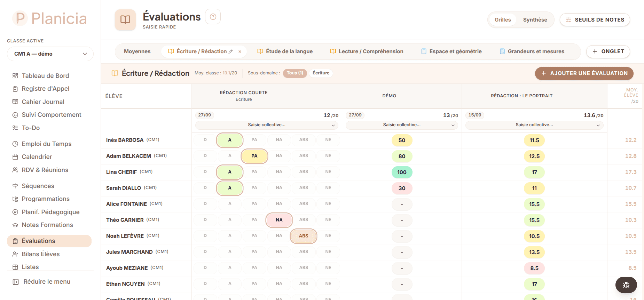This screenshot has width=644, height=300.
Task: Open Tableau de Bord from the sidebar
Action: [x=49, y=76]
